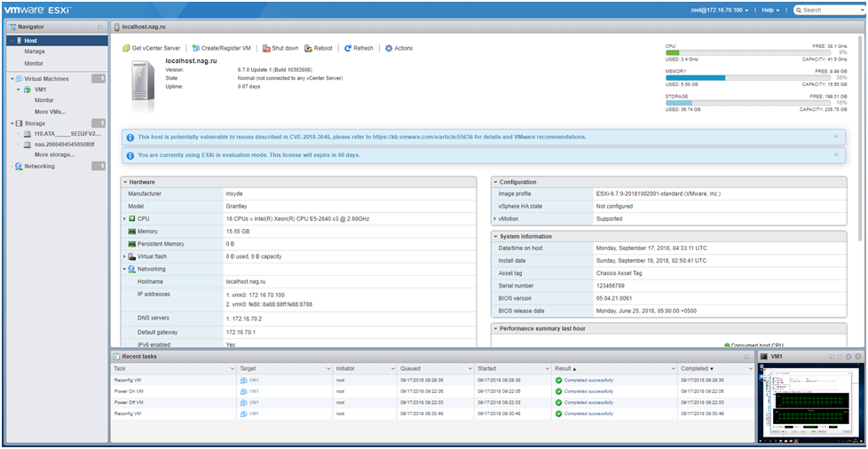868x449 pixels.
Task: Click the Get vCenter Server icon
Action: 126,48
